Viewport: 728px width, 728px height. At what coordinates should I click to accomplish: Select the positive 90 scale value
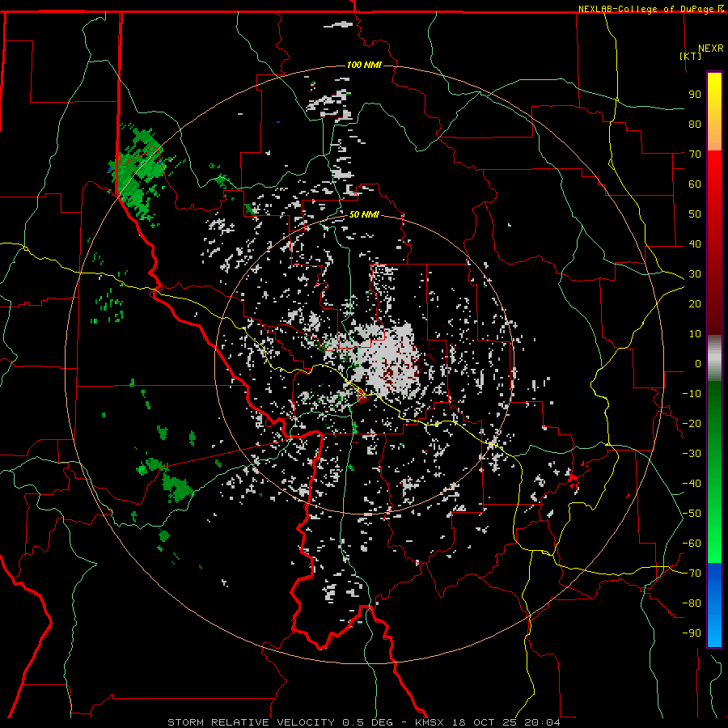(x=695, y=95)
